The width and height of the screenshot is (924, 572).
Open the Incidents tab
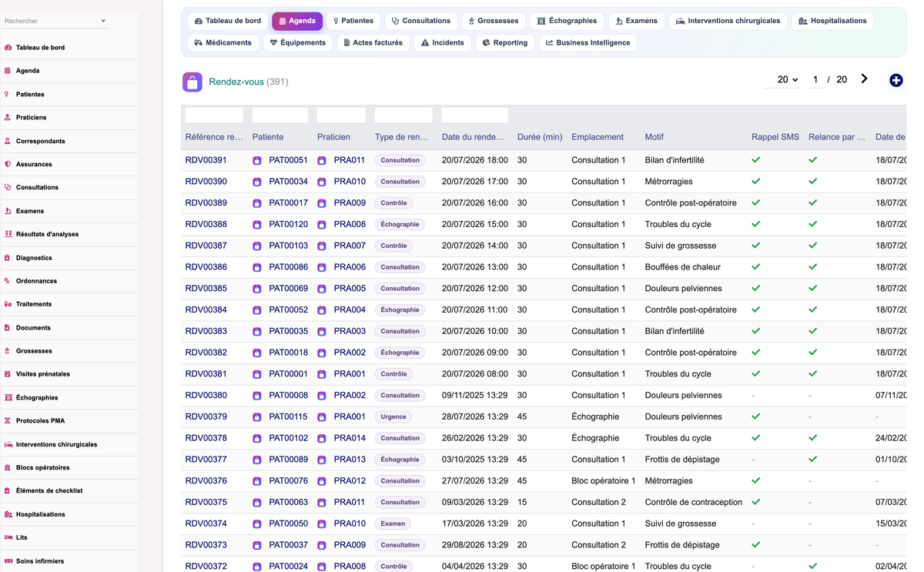click(x=442, y=42)
